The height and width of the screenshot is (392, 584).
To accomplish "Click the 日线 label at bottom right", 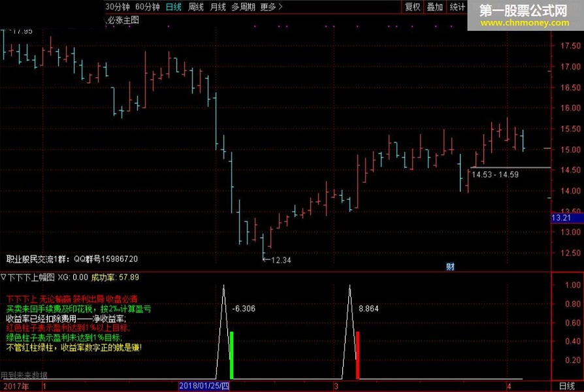I will point(567,386).
